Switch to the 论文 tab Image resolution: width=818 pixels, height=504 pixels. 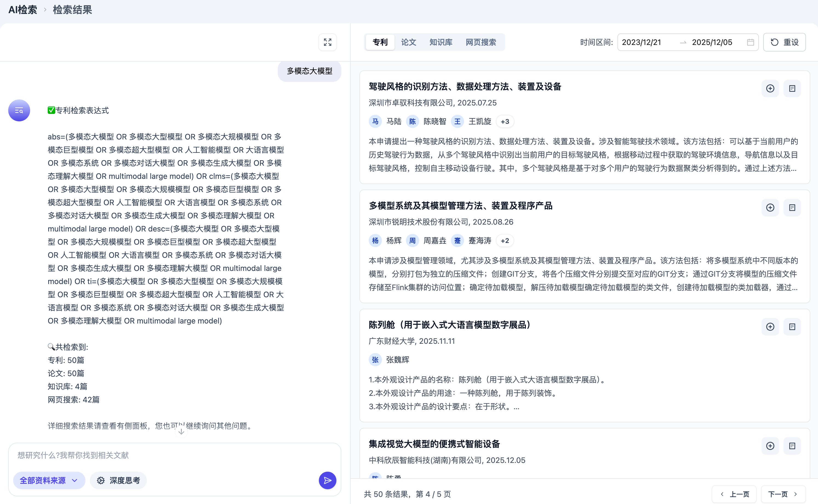(408, 42)
